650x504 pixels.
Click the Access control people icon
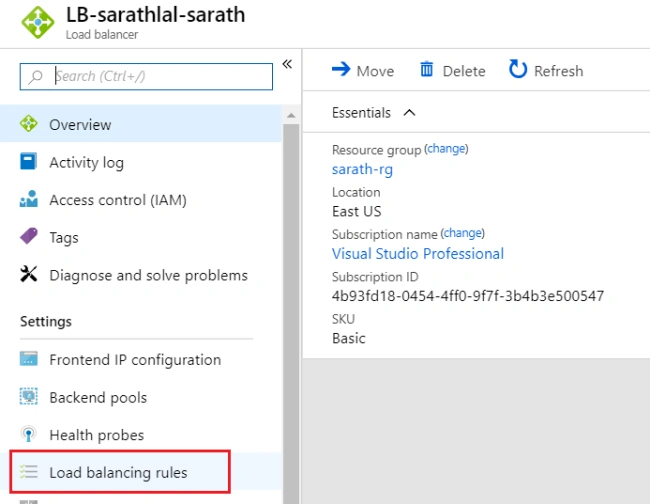pyautogui.click(x=29, y=199)
